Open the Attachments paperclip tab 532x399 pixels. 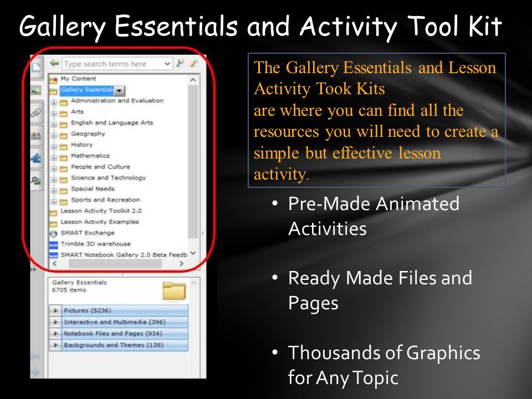point(36,112)
